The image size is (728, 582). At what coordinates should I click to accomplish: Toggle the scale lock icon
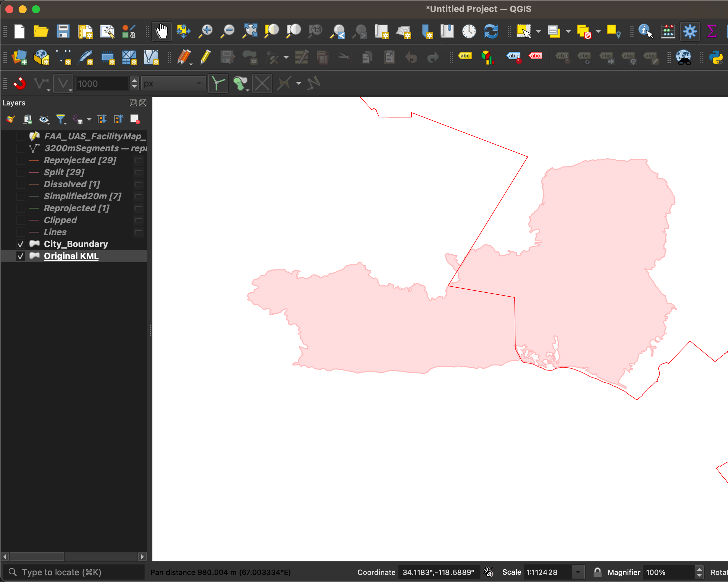point(597,572)
